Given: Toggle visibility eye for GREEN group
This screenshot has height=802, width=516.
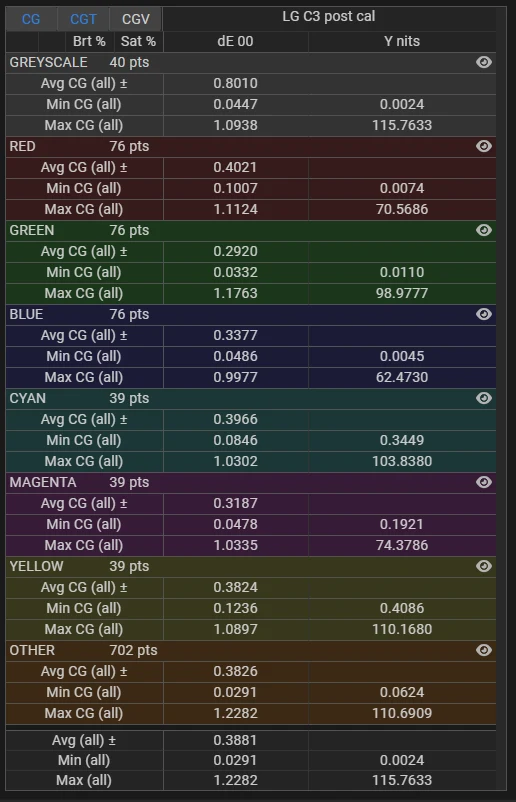Looking at the screenshot, I should coord(484,230).
